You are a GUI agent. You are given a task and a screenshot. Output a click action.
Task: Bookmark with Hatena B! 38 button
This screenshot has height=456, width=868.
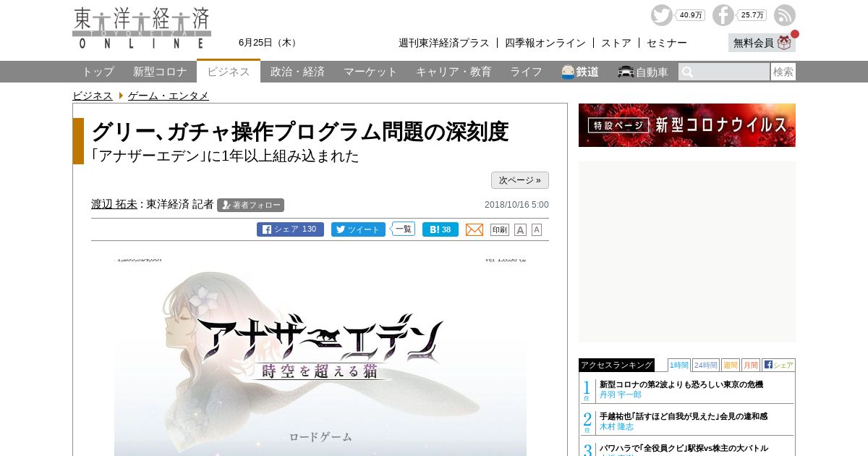[x=441, y=229]
